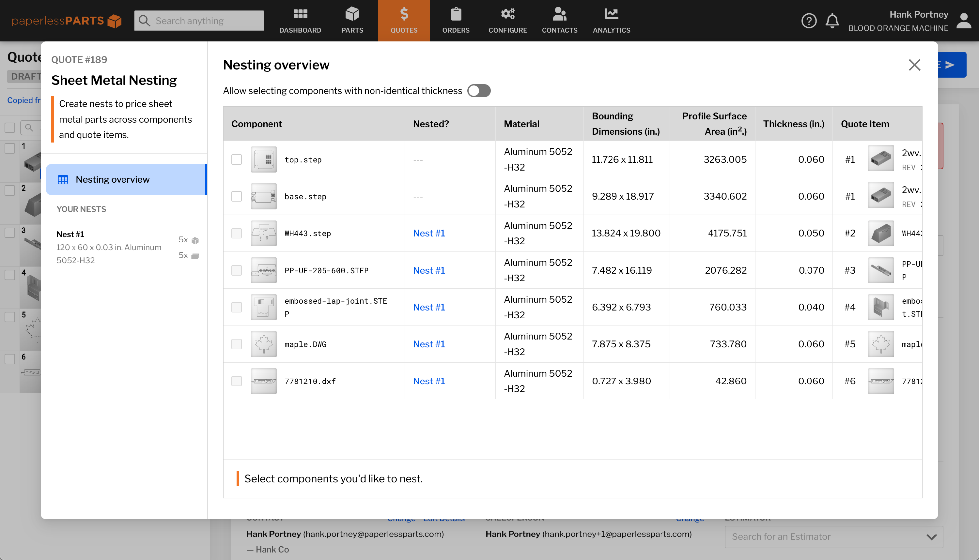Open Nest #1 in Your Nests list

[70, 234]
